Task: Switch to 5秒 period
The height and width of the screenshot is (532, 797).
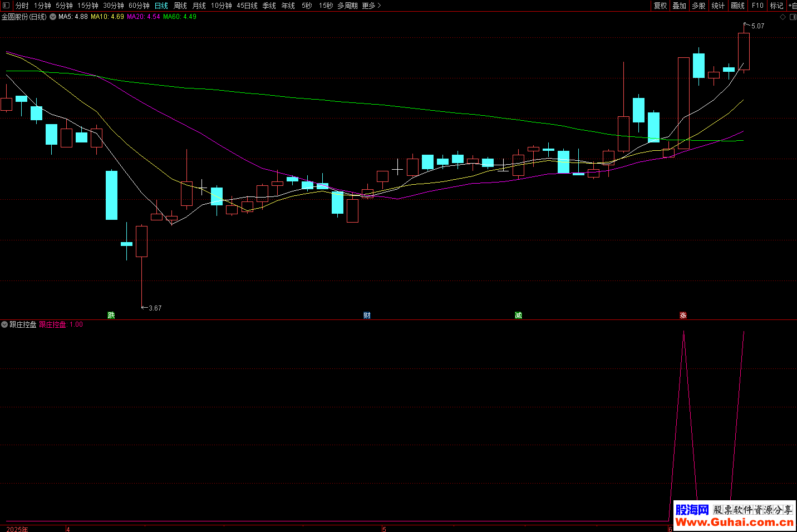Action: coord(307,6)
